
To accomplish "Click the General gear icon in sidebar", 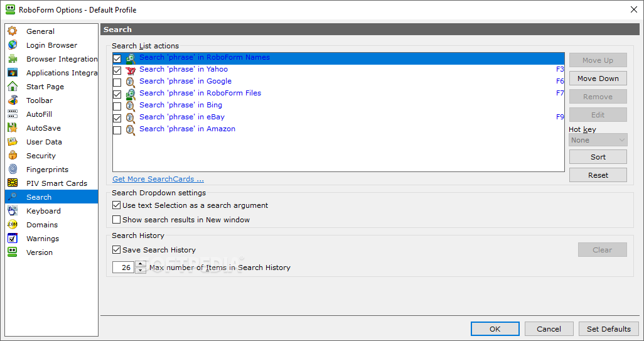I will pos(13,31).
